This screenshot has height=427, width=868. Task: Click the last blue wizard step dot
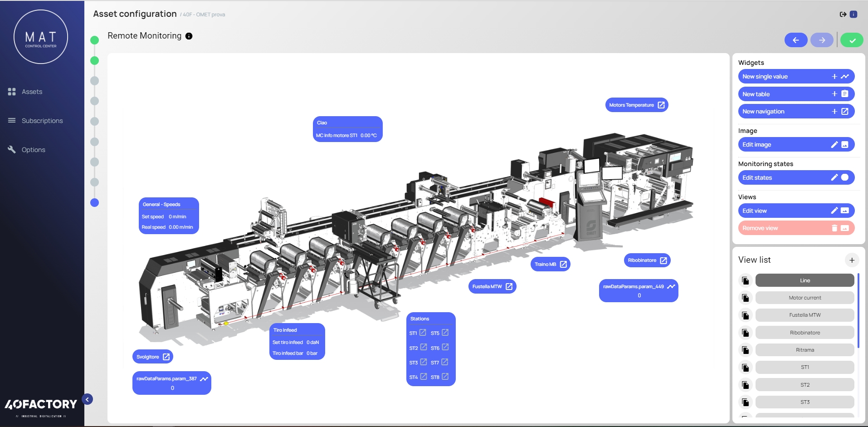tap(94, 203)
